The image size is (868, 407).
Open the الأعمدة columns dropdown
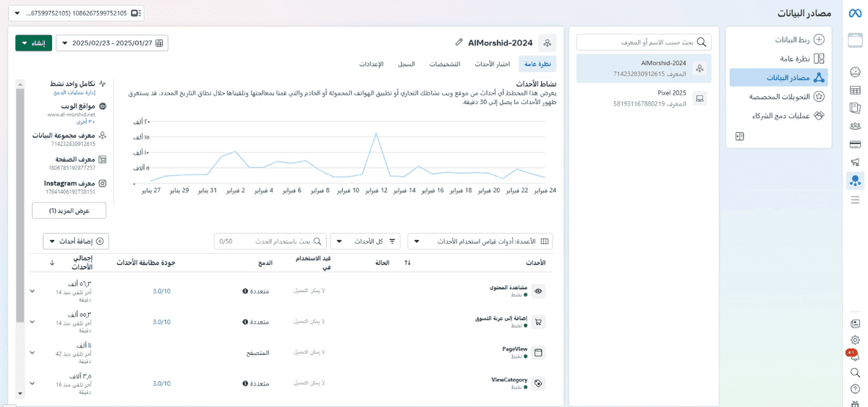click(x=480, y=241)
